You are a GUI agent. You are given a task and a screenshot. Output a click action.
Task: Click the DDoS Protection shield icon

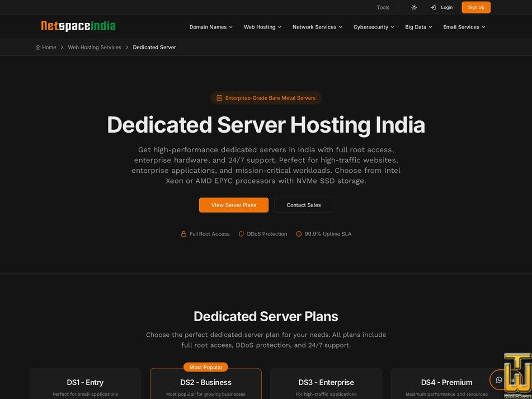tap(241, 234)
